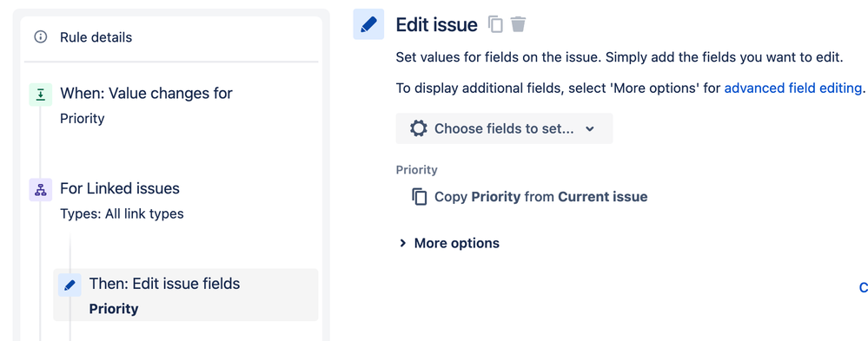868x341 pixels.
Task: Expand More options
Action: 449,243
